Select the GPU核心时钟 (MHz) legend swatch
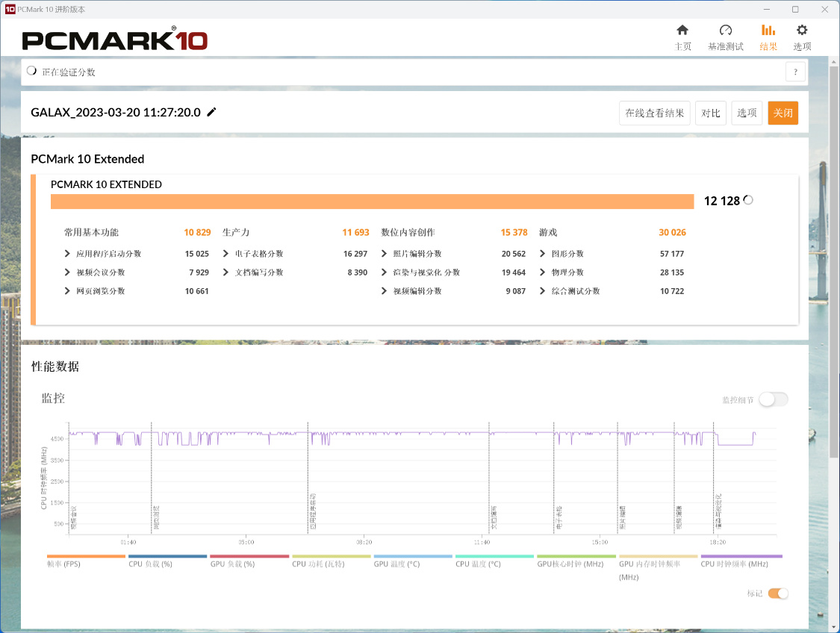Screen dimensions: 840x633 576,556
